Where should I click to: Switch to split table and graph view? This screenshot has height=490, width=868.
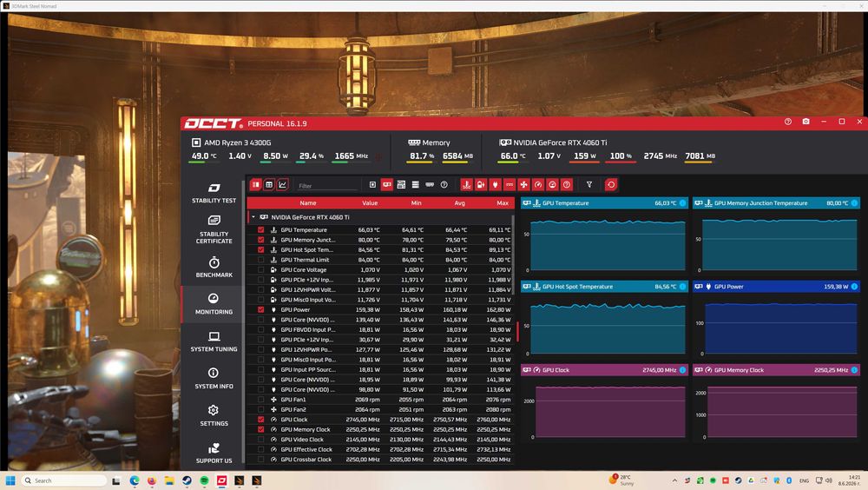tap(256, 184)
